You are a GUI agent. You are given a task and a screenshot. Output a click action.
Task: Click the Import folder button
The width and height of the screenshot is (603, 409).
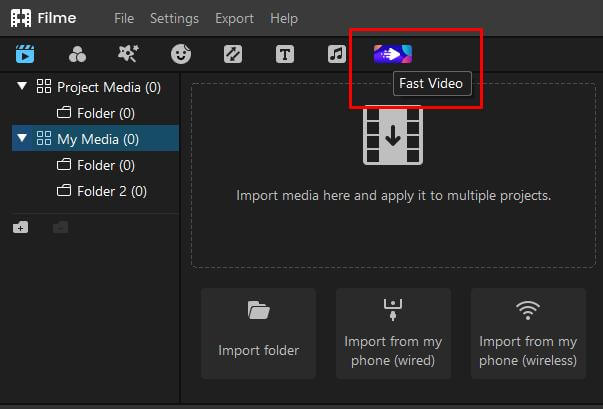tap(258, 333)
